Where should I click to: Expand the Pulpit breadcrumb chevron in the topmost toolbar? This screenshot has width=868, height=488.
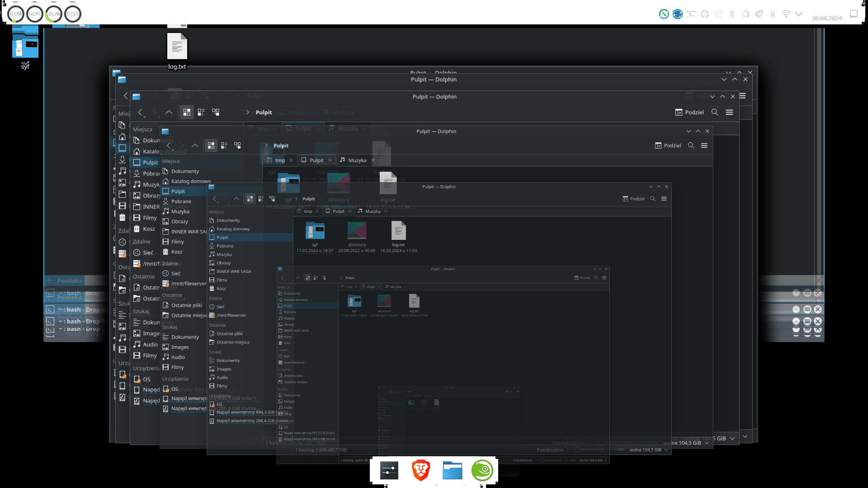(x=247, y=112)
